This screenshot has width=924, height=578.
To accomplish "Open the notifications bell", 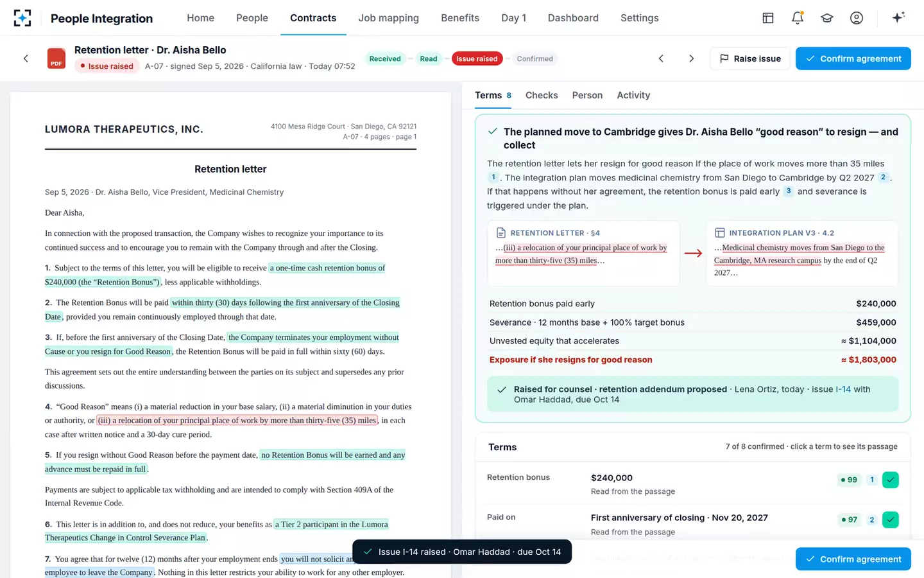I will click(798, 18).
